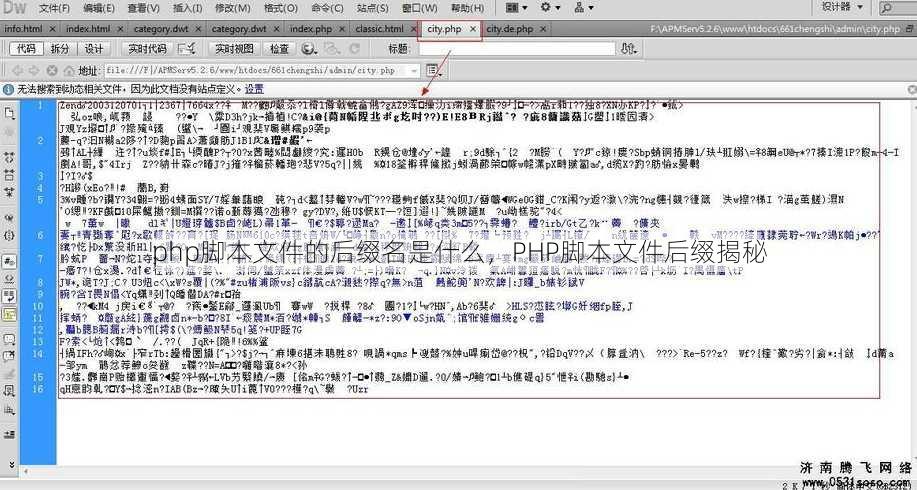Open Live View options menu icon
The image size is (917, 490).
[433, 71]
